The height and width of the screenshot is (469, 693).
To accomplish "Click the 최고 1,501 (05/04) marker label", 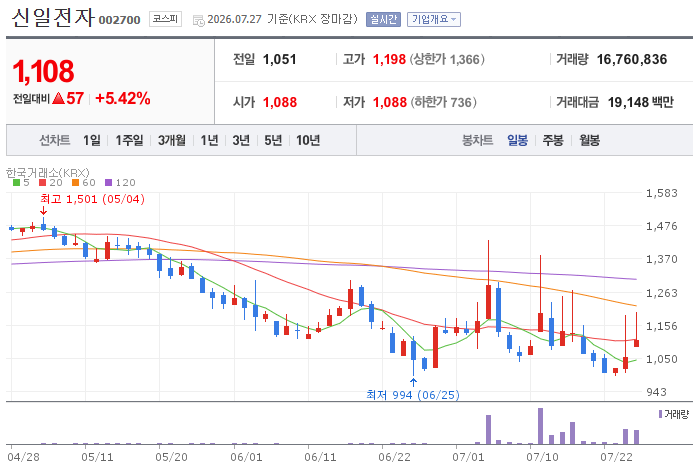I will (92, 199).
